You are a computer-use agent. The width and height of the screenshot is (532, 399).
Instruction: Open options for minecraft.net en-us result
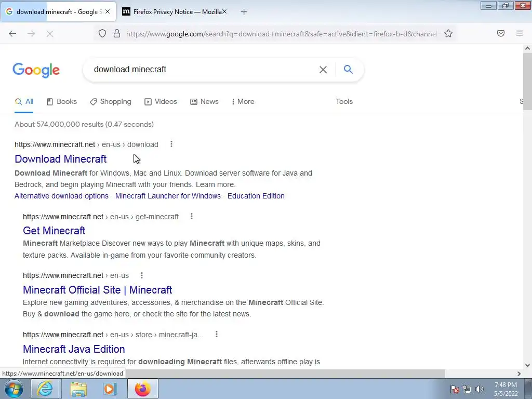[x=142, y=275]
